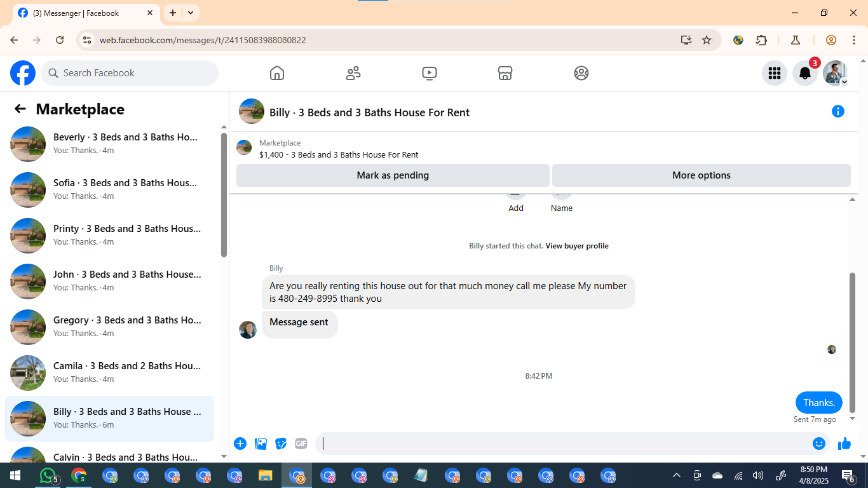868x488 pixels.
Task: Open More options for the listing
Action: [702, 175]
